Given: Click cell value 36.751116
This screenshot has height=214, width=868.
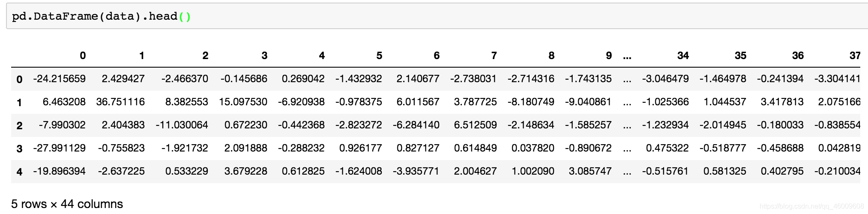Looking at the screenshot, I should click(x=120, y=102).
